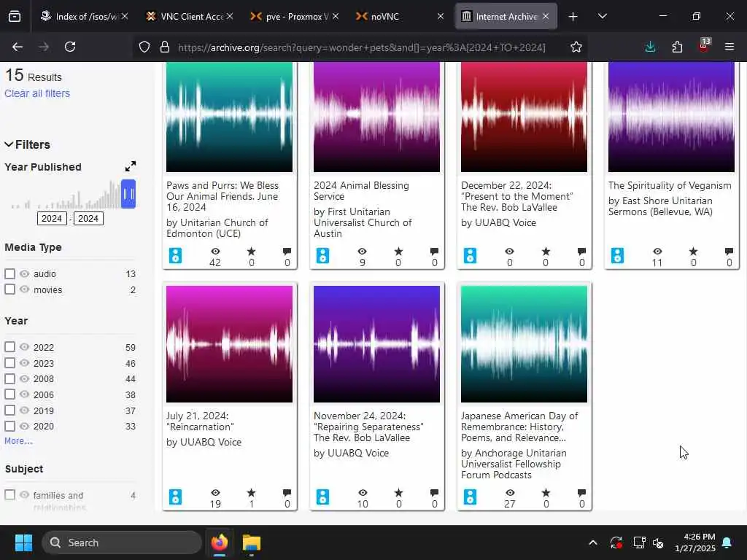
Task: Open a new browser tab
Action: tap(573, 17)
